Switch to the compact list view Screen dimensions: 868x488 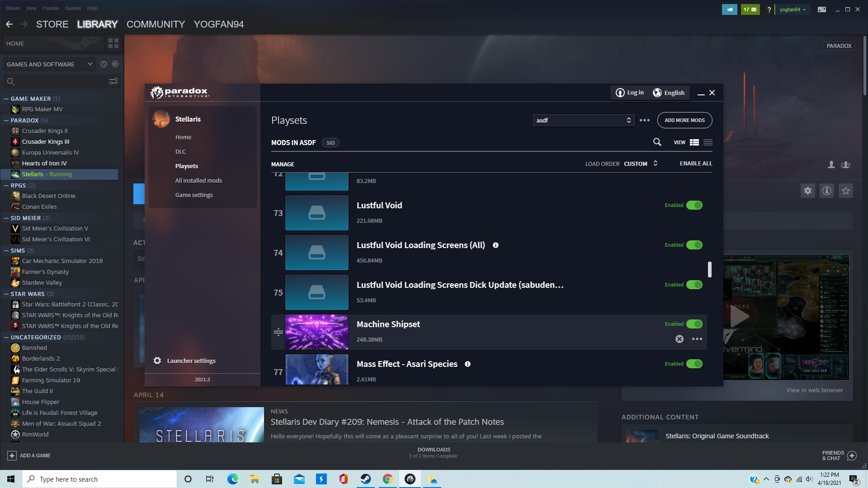[x=708, y=142]
